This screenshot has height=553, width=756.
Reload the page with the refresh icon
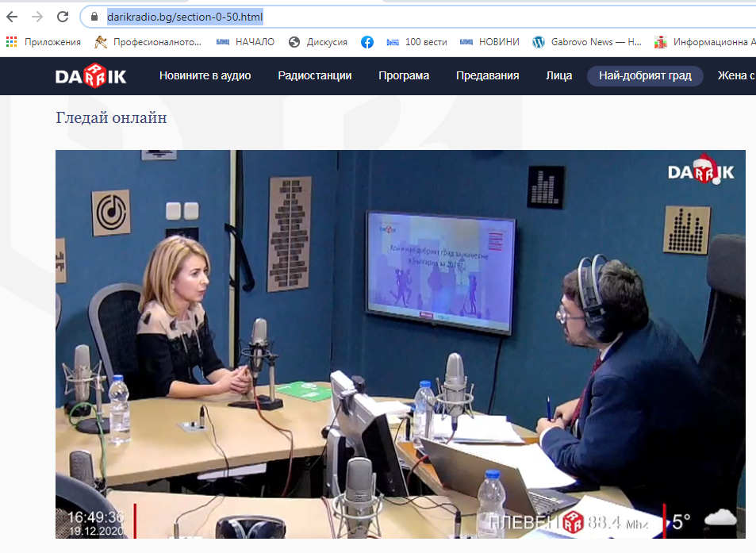pyautogui.click(x=63, y=17)
